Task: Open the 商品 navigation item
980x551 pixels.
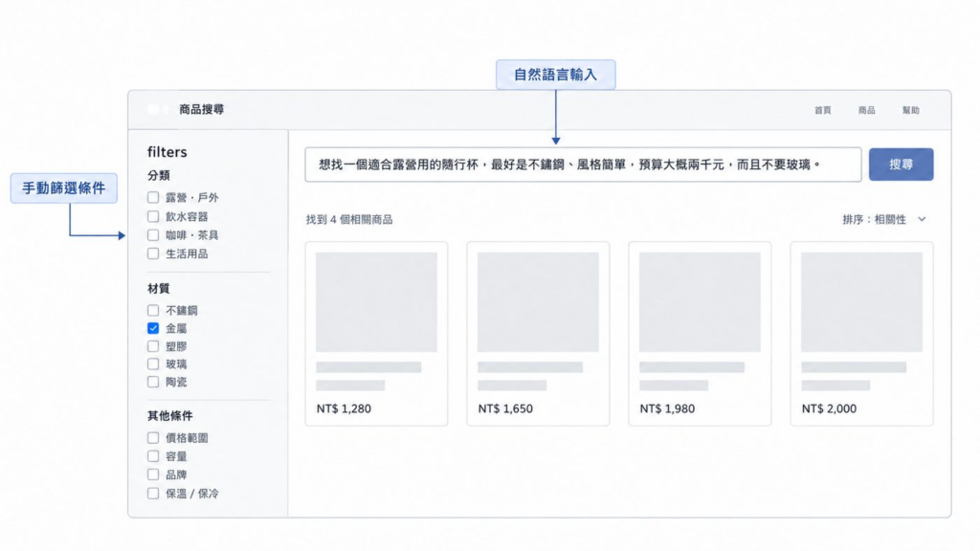Action: [866, 110]
